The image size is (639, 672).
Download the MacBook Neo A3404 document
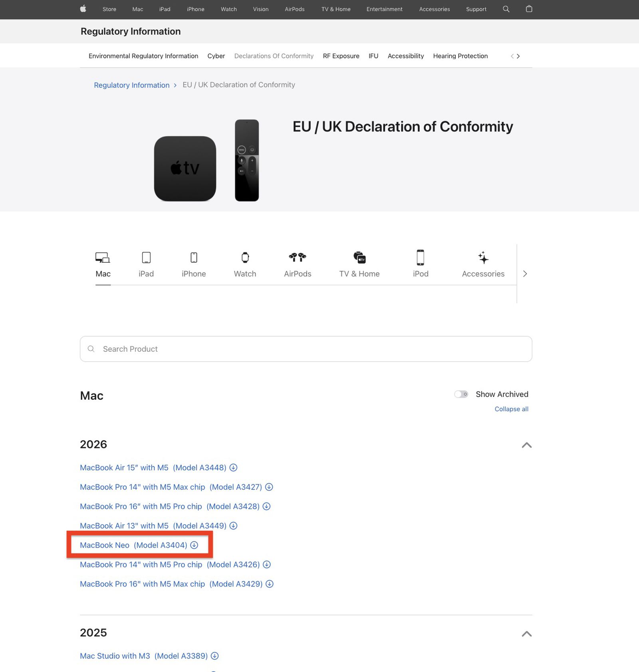click(194, 545)
